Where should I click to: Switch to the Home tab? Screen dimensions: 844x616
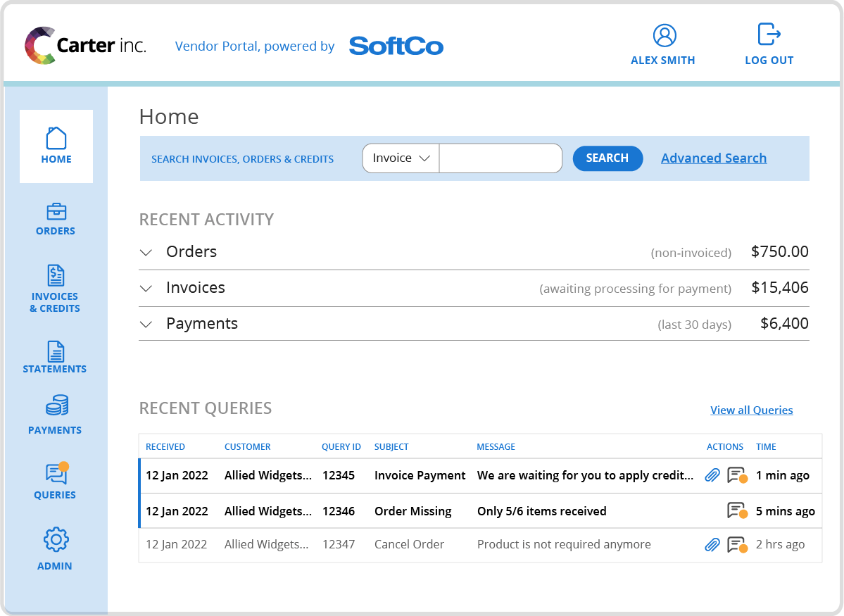tap(56, 145)
